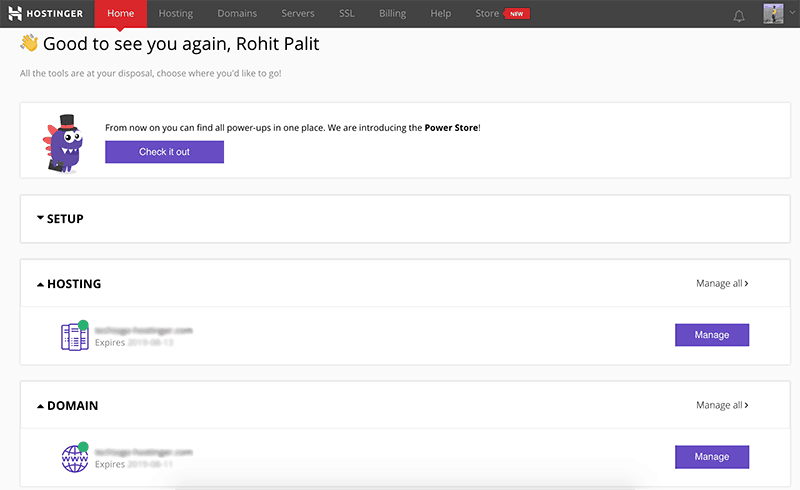Click Manage button for the domain

click(712, 457)
